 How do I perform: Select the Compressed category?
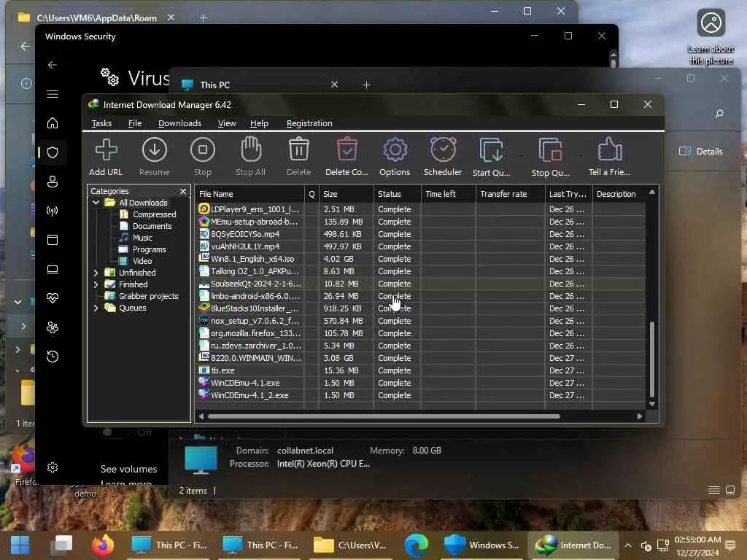tap(155, 214)
